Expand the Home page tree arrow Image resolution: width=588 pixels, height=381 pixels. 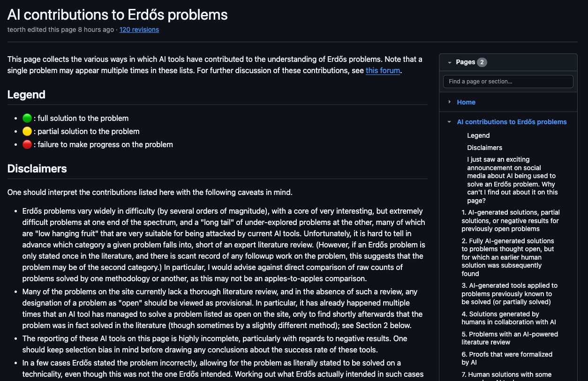click(x=450, y=102)
